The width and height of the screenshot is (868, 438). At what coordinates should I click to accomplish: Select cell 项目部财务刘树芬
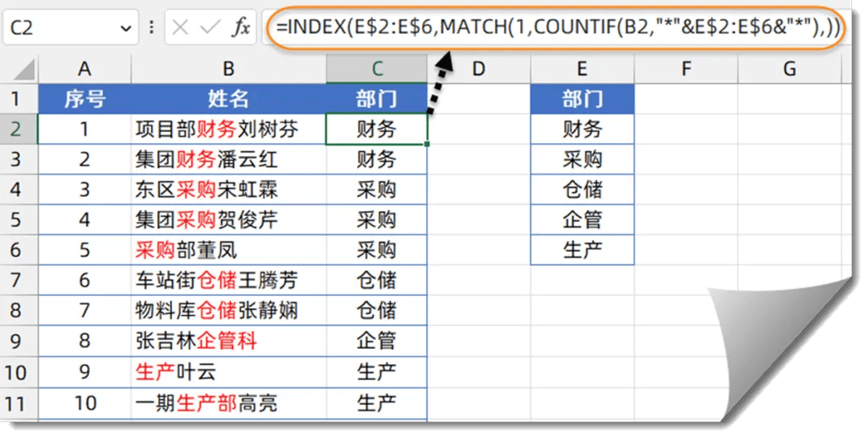[x=228, y=129]
